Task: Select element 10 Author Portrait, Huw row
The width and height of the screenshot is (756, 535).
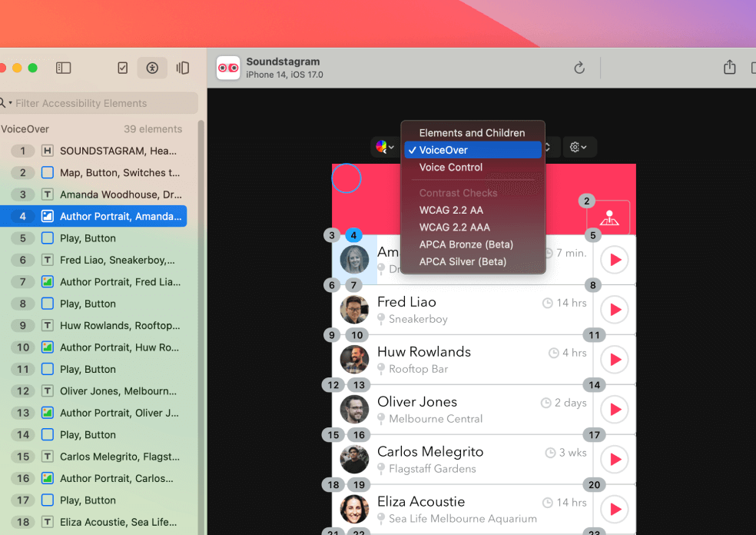Action: point(94,347)
